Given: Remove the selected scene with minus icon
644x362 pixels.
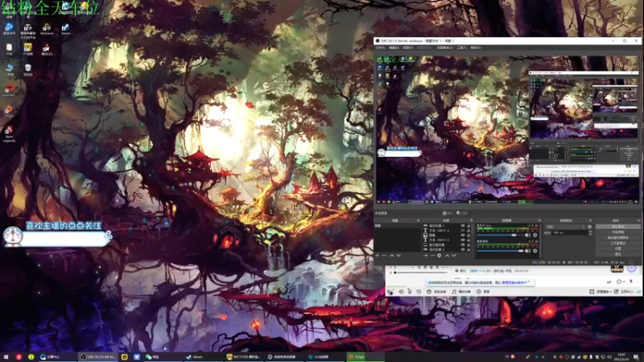Looking at the screenshot, I should pos(384,255).
